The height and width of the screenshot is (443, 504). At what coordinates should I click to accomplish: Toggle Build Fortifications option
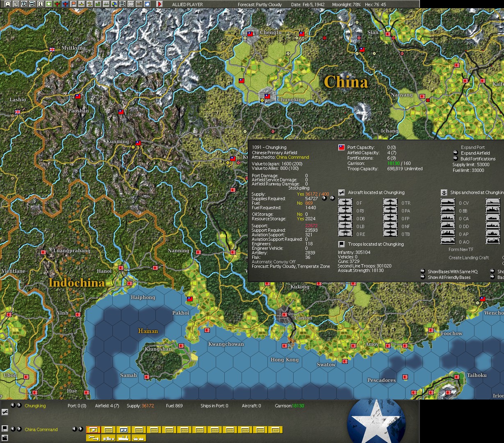(x=478, y=159)
